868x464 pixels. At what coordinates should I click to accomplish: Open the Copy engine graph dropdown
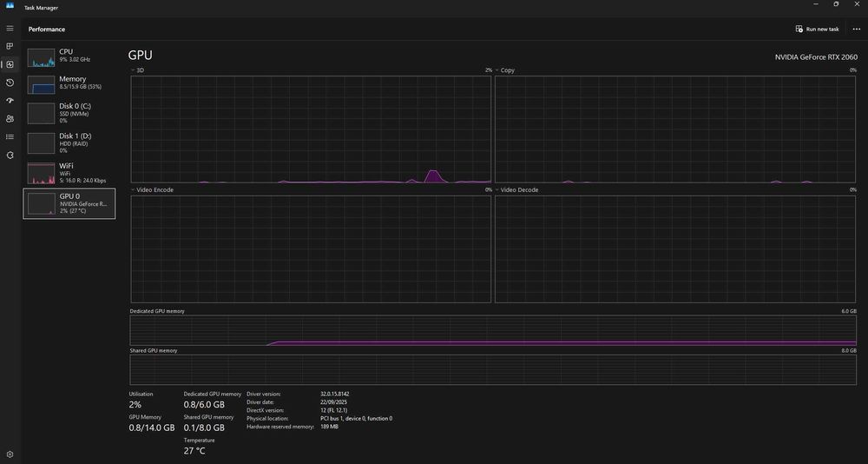point(505,70)
